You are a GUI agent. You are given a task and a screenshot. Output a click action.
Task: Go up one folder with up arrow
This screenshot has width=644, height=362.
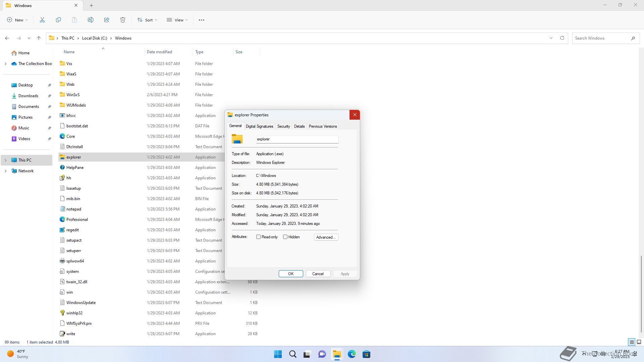(39, 38)
